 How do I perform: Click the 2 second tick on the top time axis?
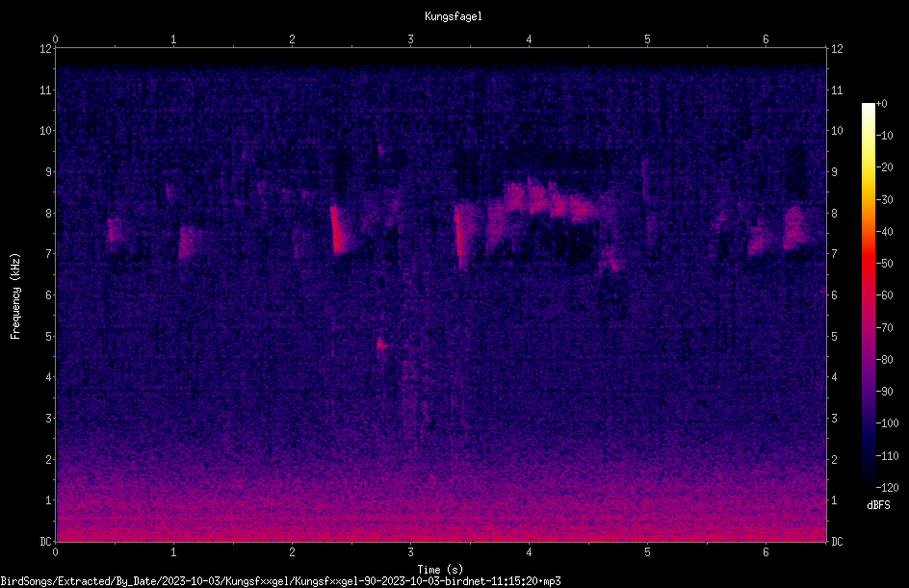[x=292, y=39]
